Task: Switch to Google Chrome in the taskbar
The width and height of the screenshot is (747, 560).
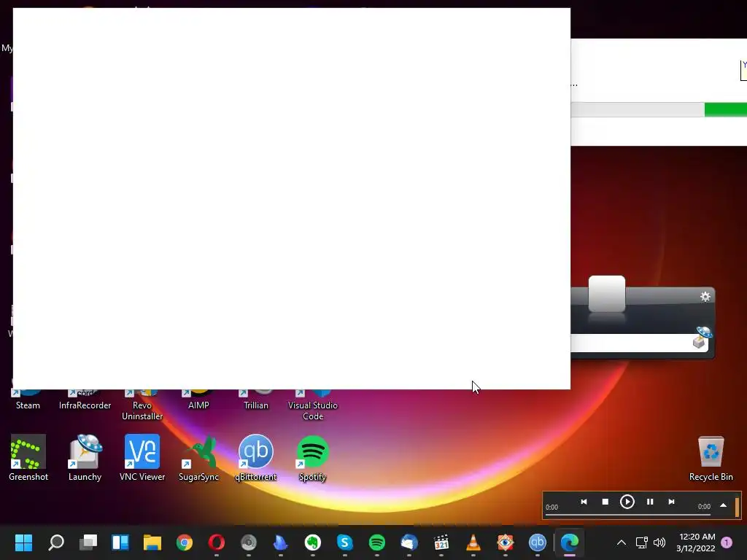Action: tap(185, 542)
